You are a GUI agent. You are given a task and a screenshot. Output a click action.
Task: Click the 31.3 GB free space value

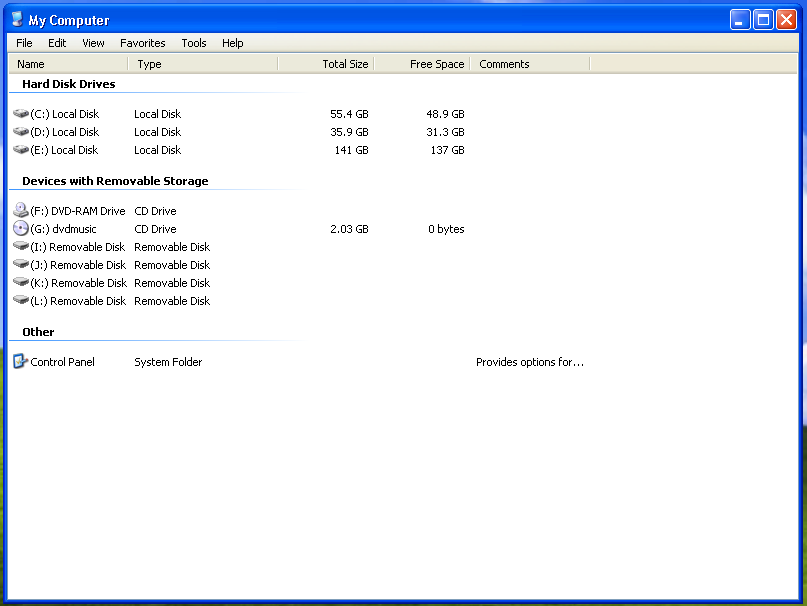tap(445, 132)
